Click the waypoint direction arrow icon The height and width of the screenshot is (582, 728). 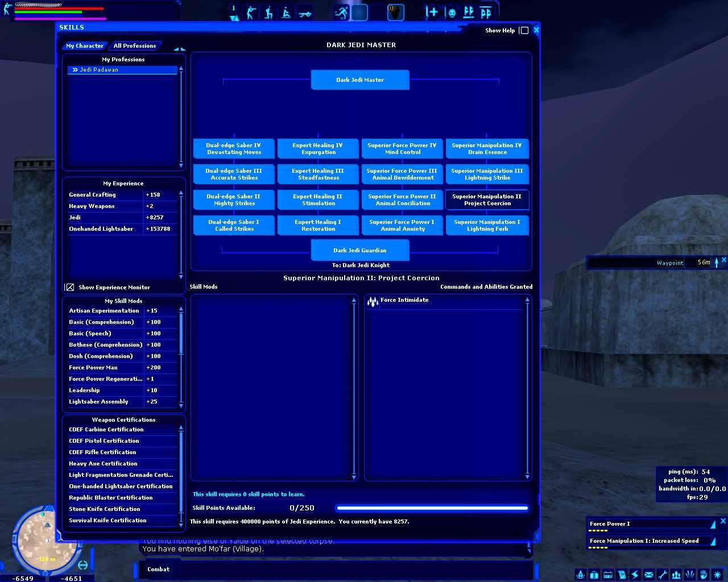(716, 262)
